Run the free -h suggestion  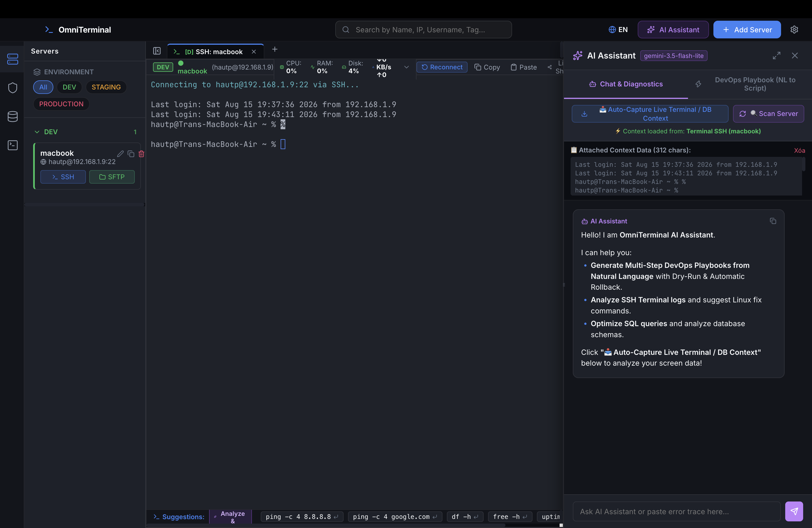pos(510,517)
